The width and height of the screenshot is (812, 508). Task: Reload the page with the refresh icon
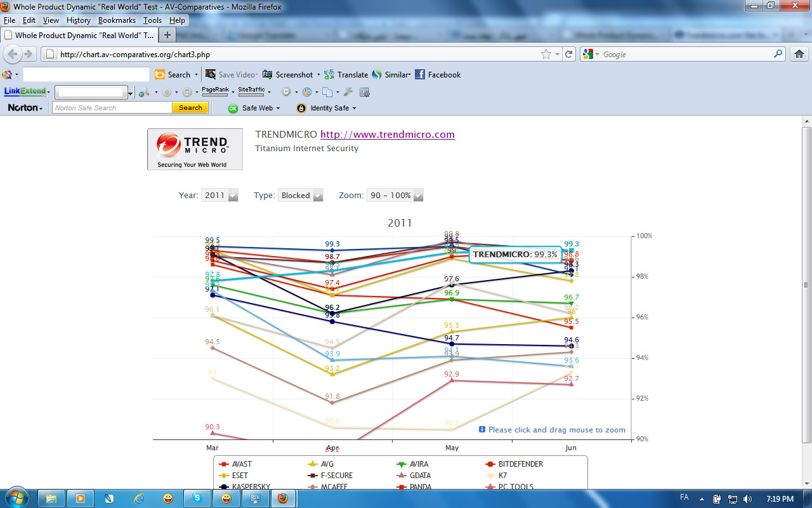569,55
